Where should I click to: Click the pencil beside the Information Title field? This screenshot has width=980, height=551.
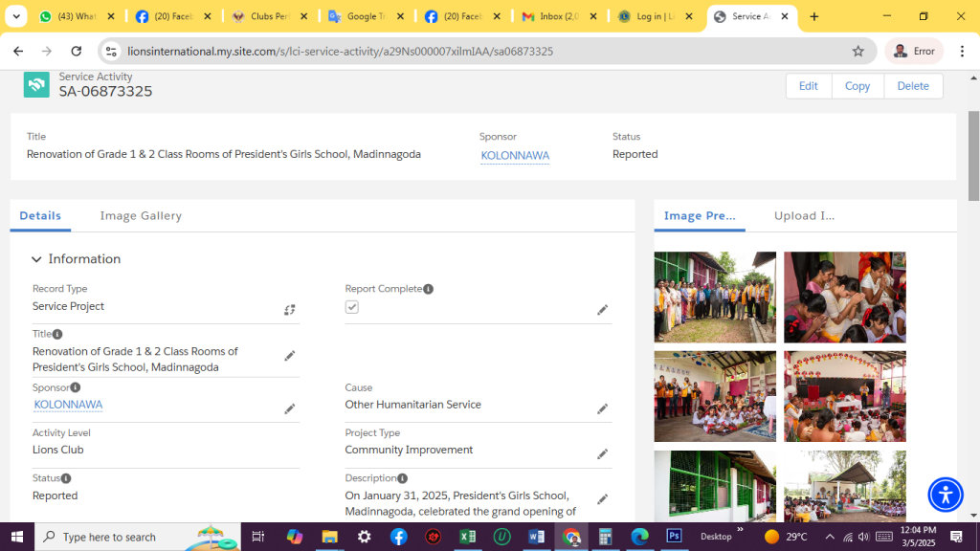pyautogui.click(x=289, y=356)
